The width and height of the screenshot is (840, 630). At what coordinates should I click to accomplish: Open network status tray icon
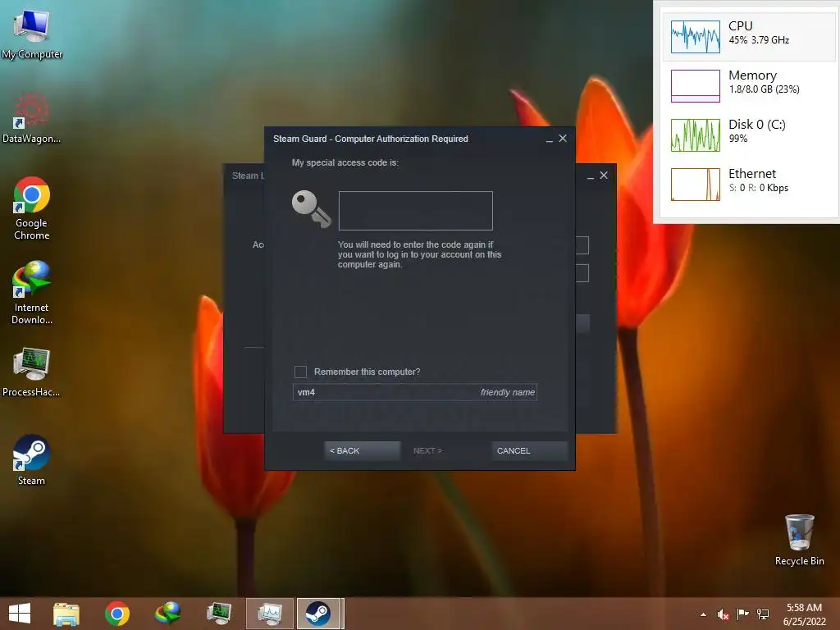tap(763, 614)
